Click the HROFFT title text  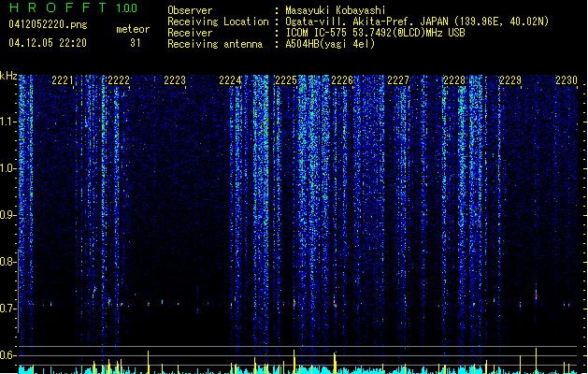click(x=58, y=7)
